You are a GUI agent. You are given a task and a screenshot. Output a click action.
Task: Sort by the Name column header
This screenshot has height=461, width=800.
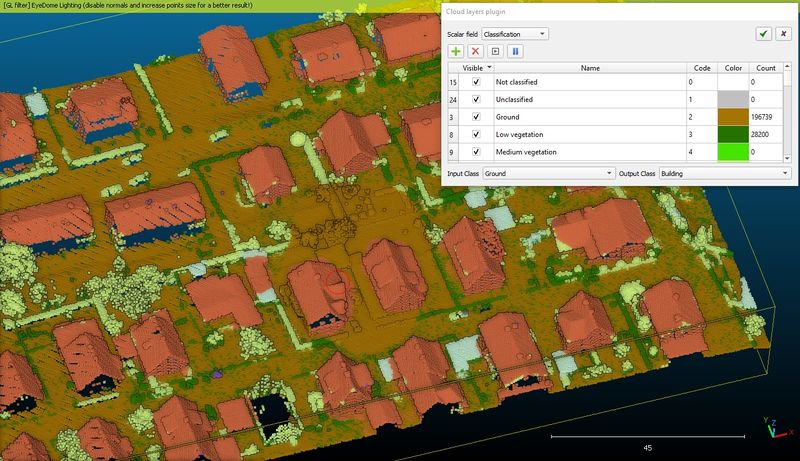coord(590,68)
